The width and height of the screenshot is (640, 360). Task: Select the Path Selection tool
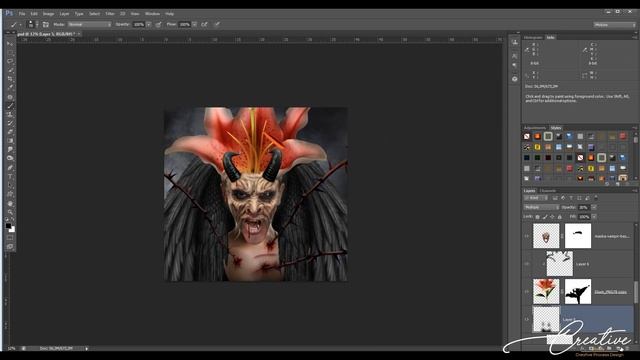[x=10, y=185]
